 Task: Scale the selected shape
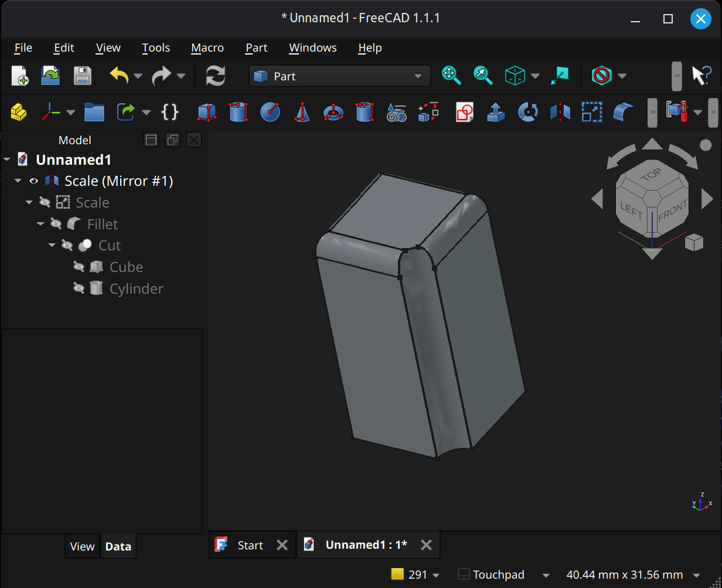click(x=591, y=111)
